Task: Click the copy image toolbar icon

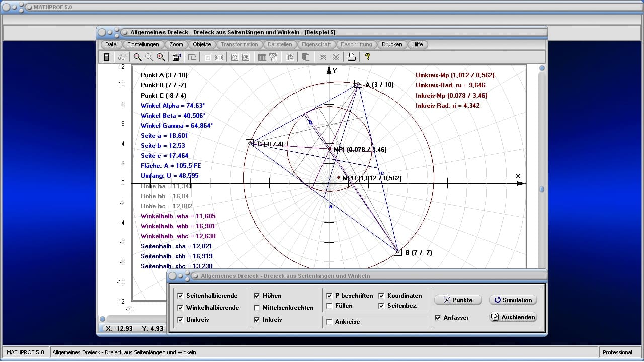Action: pyautogui.click(x=273, y=57)
